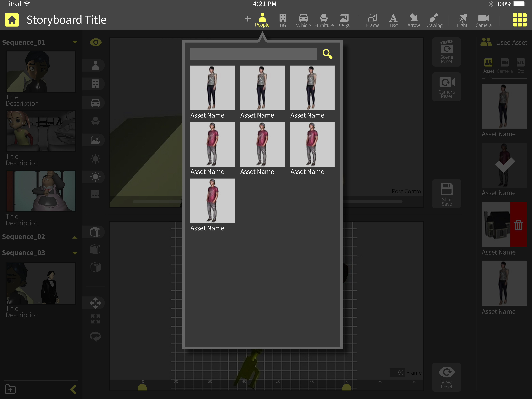Select the man asset in third row
This screenshot has height=399, width=532.
(213, 201)
